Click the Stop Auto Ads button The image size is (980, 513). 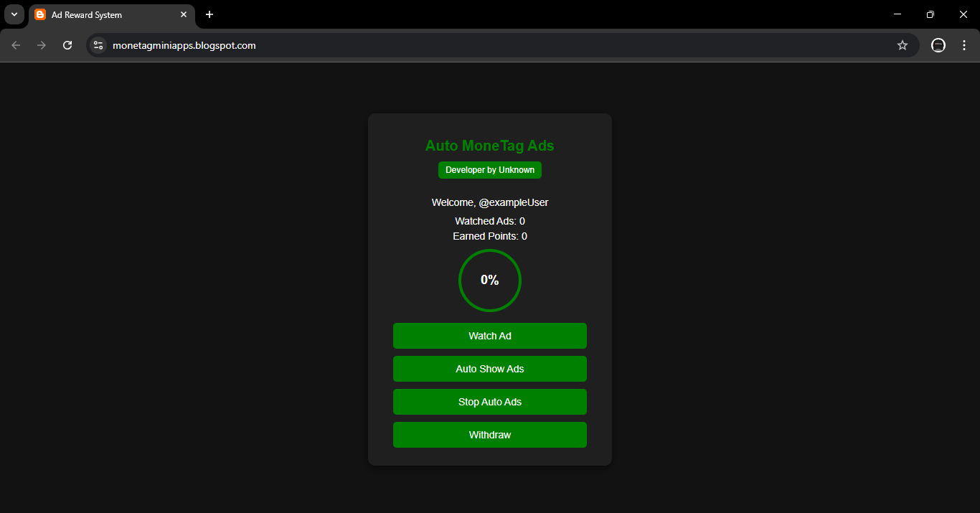point(489,401)
